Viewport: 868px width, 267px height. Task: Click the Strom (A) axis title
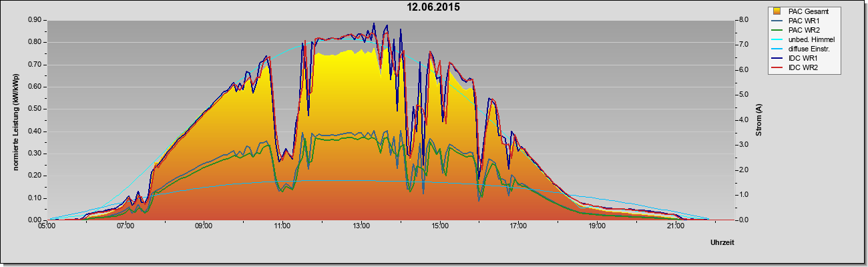click(758, 120)
